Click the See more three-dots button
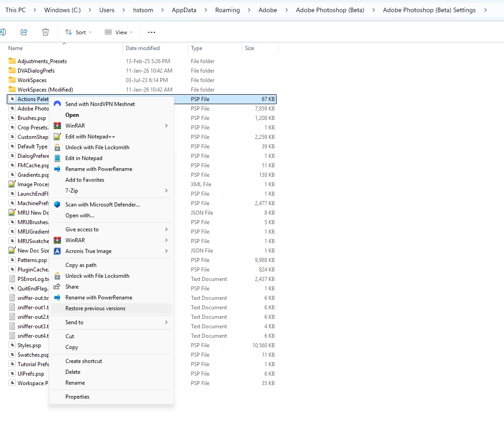The height and width of the screenshot is (441, 504). [152, 32]
